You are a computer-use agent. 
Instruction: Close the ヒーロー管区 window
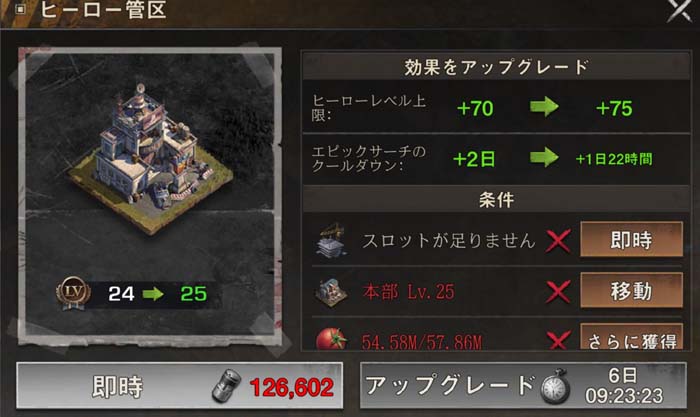[679, 9]
